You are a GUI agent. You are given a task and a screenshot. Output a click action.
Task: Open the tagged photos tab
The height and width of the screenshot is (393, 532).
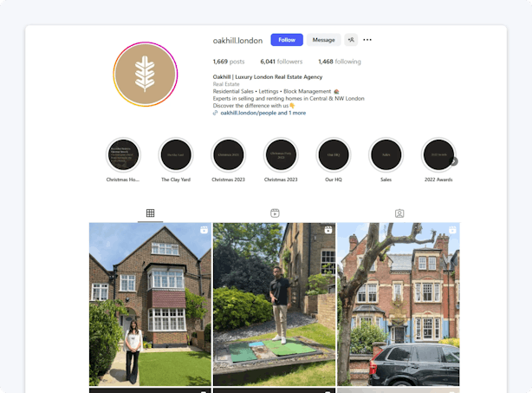click(399, 213)
